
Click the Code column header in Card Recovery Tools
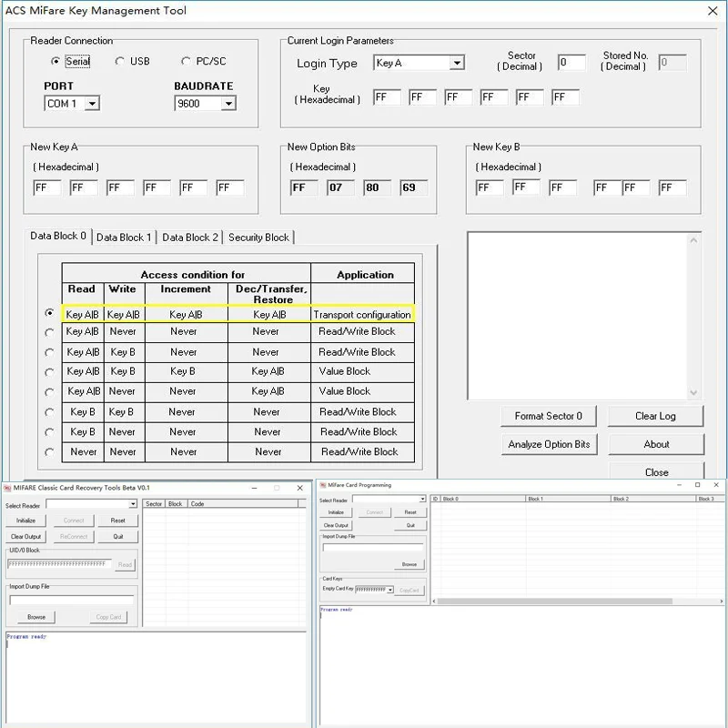243,504
